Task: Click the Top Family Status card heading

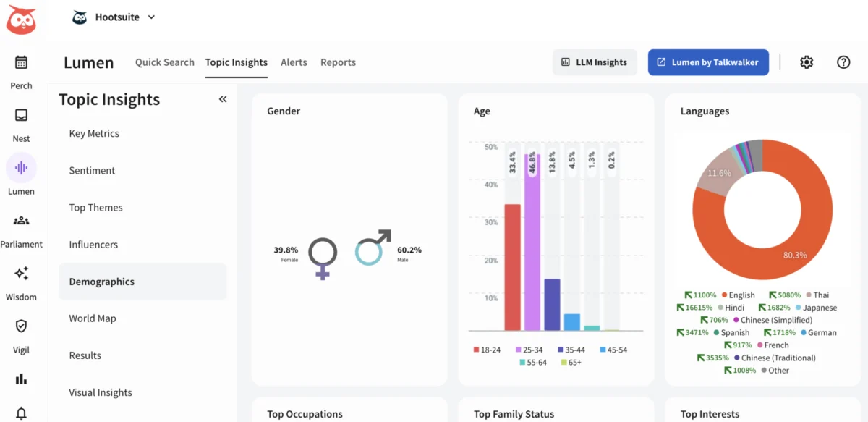Action: [514, 414]
